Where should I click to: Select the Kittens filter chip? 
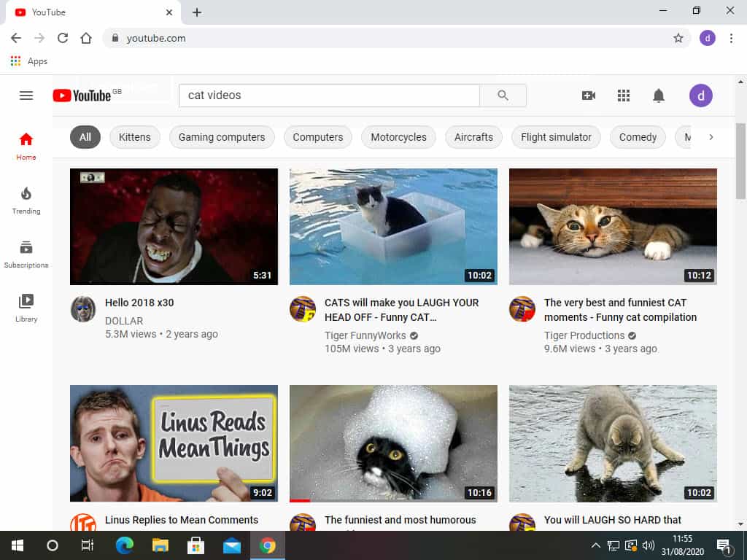pos(135,137)
